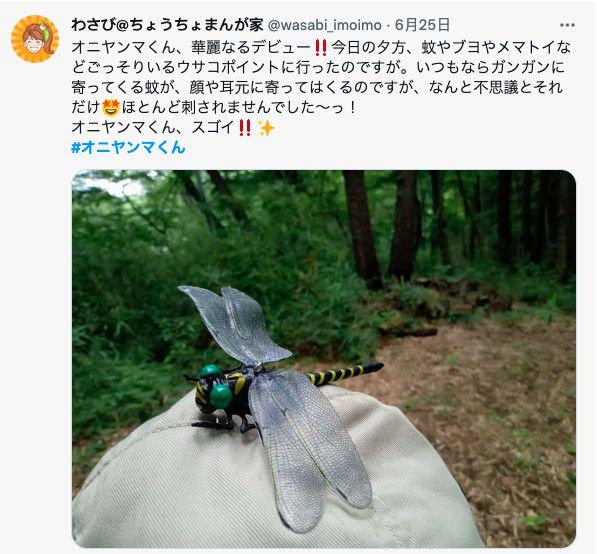Open the attached dragonfly photo

(324, 359)
